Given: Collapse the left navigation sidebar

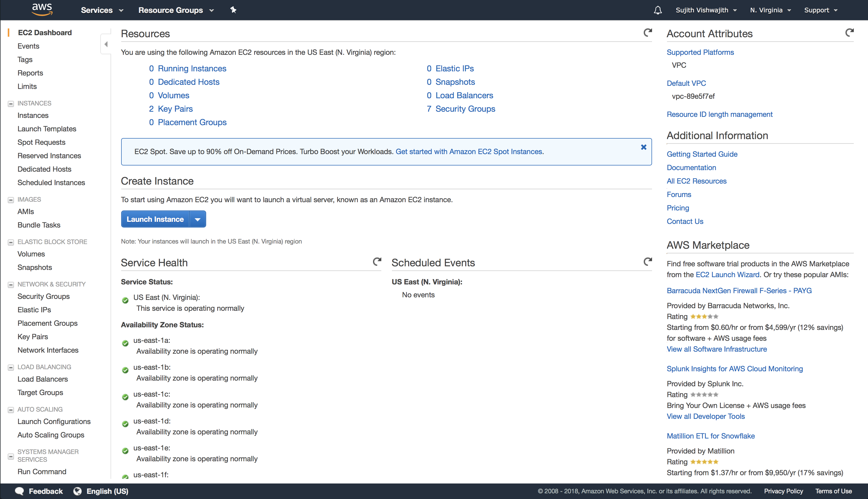Looking at the screenshot, I should click(106, 44).
